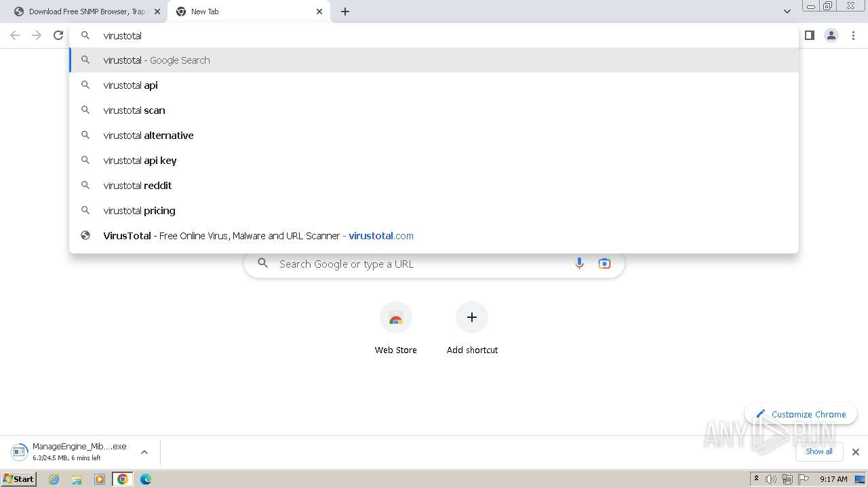
Task: Open network tray icon
Action: (787, 479)
